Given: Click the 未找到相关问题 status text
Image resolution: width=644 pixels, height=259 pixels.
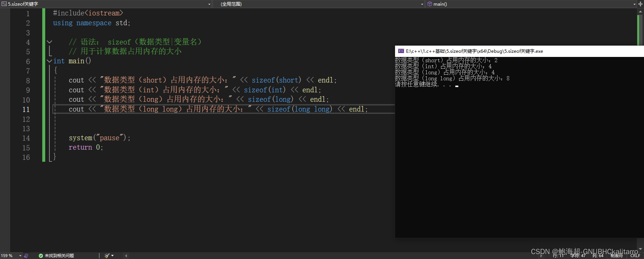Looking at the screenshot, I should (59, 256).
